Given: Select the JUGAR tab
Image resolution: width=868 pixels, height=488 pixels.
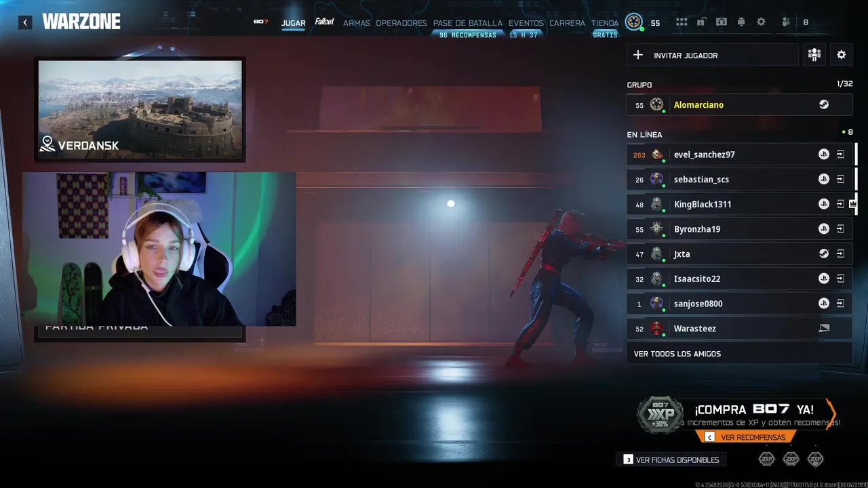Looking at the screenshot, I should tap(294, 23).
